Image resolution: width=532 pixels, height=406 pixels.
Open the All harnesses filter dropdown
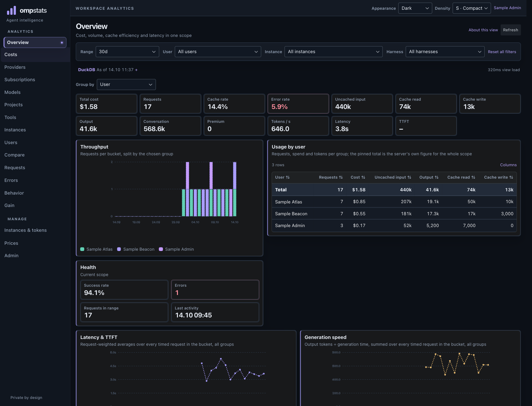(x=445, y=52)
